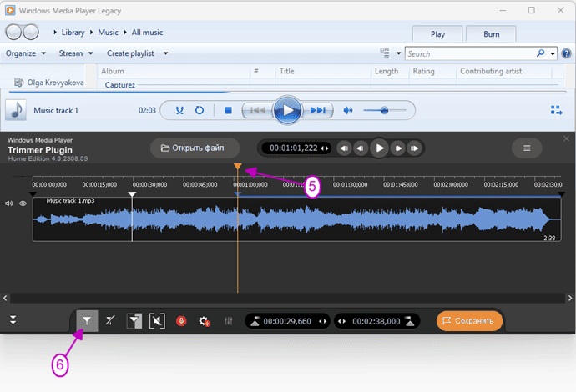The width and height of the screenshot is (576, 392).
Task: Skip to previous track in WMP
Action: click(x=257, y=110)
